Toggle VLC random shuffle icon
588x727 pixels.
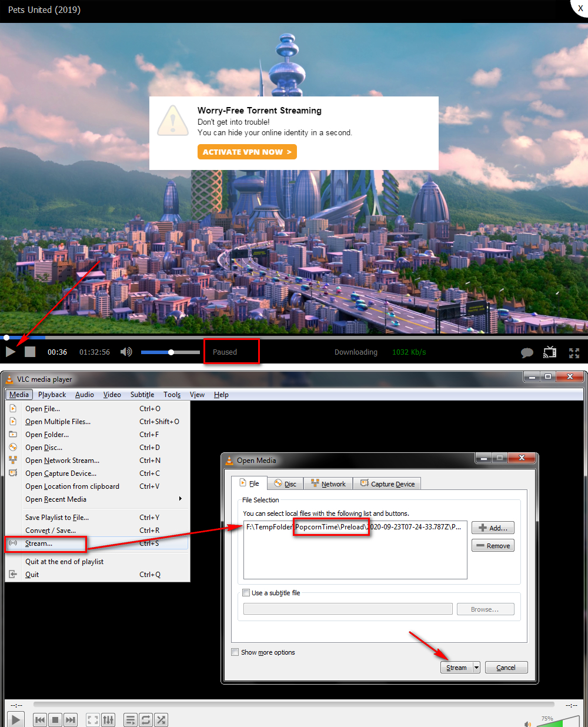click(x=161, y=719)
